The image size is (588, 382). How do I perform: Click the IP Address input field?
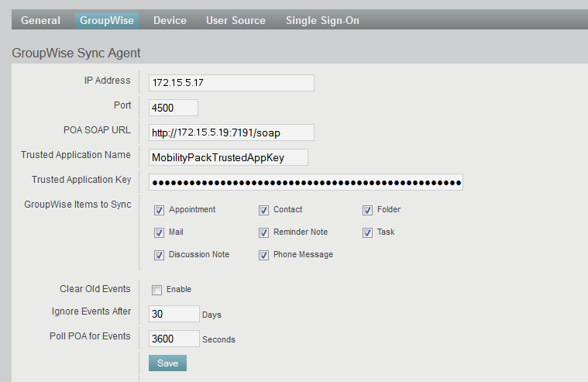pos(232,83)
